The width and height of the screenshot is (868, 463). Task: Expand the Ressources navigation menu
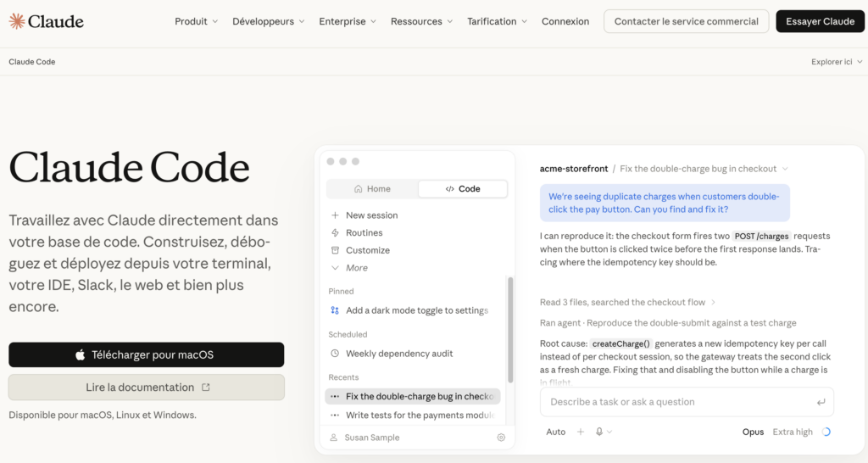point(422,21)
